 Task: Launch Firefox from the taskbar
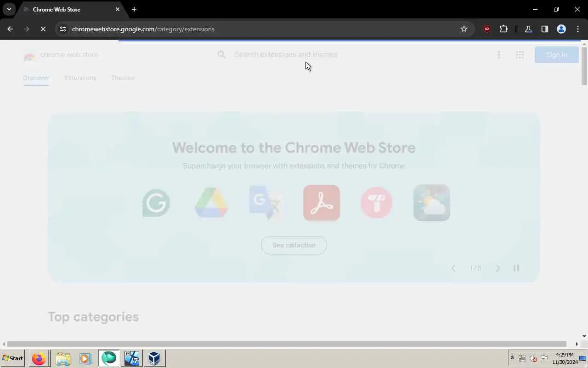[39, 358]
